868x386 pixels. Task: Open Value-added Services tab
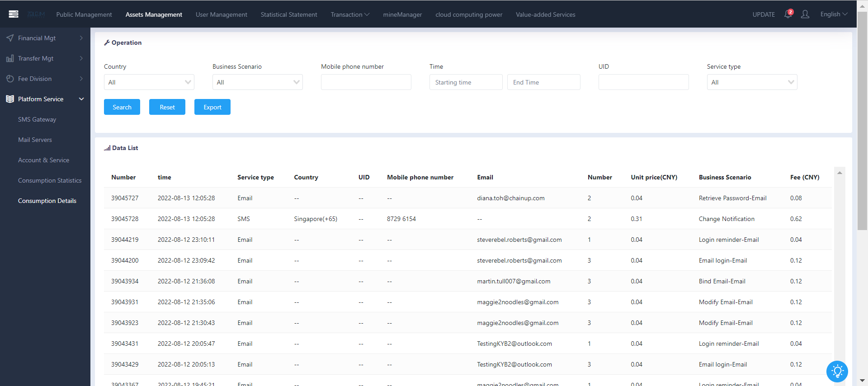pos(546,14)
